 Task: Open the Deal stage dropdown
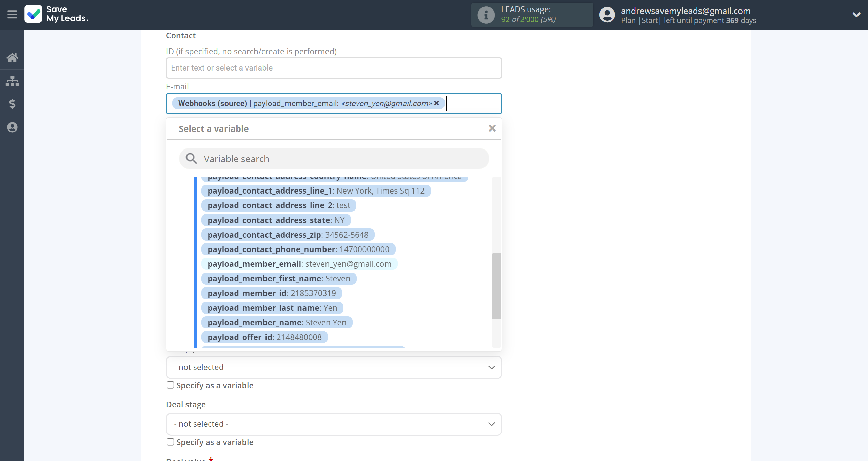334,424
